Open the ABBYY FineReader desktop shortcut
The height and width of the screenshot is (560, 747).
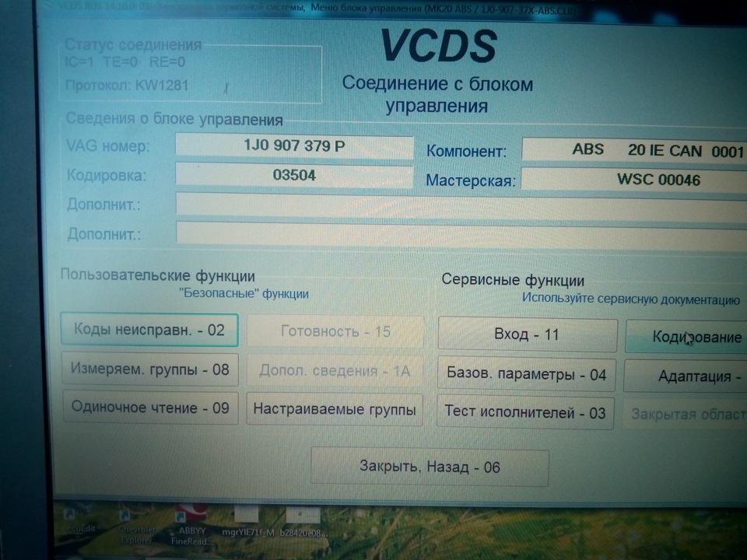pos(192,527)
